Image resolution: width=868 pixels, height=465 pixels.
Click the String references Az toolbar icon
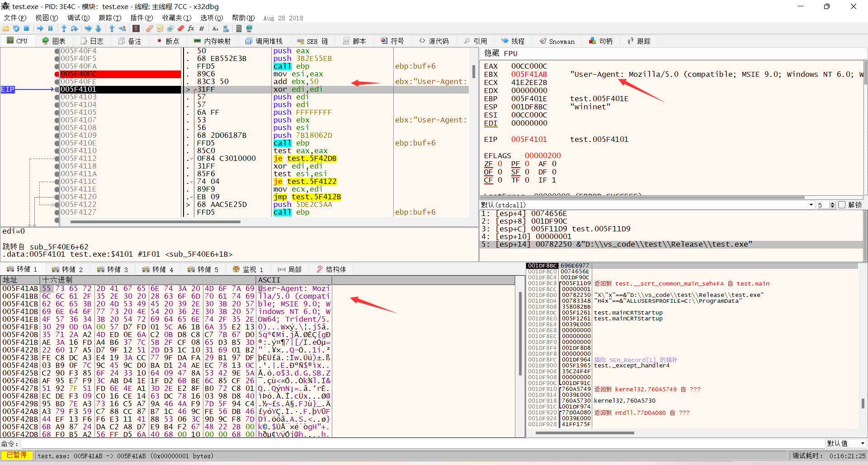(215, 28)
